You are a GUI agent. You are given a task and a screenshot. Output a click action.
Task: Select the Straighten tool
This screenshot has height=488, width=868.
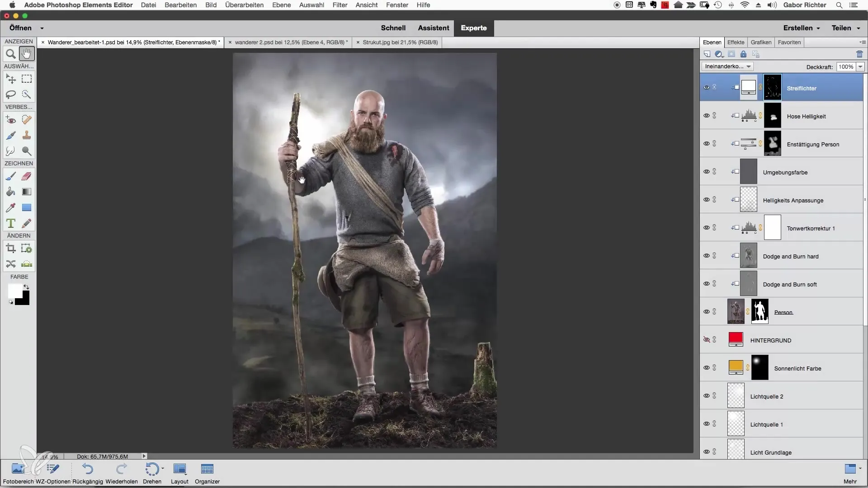(27, 264)
